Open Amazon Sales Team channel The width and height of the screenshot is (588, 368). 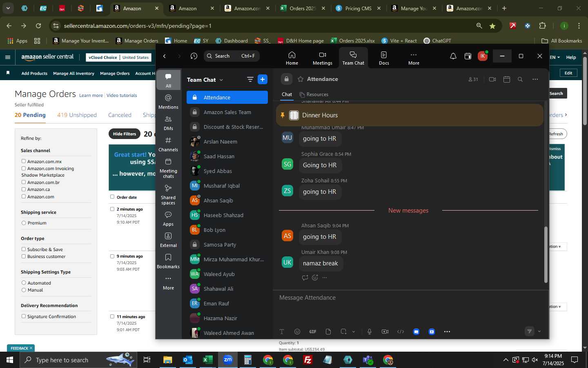(227, 112)
